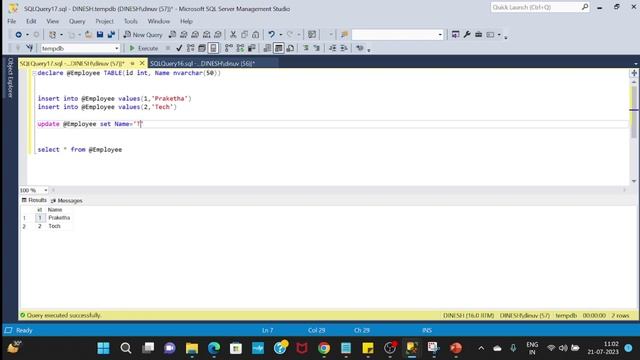Viewport: 640px width, 360px height.
Task: Open the Object Explorer side panel
Action: click(x=10, y=78)
